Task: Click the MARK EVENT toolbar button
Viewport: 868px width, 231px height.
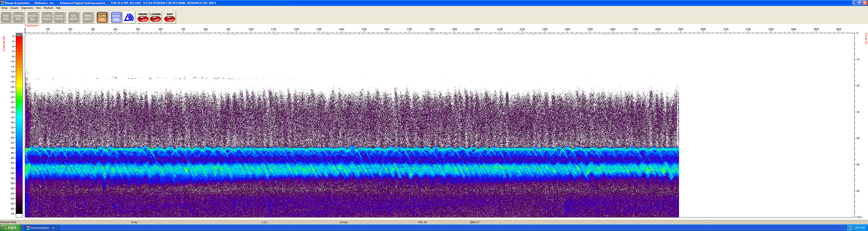Action: click(88, 18)
